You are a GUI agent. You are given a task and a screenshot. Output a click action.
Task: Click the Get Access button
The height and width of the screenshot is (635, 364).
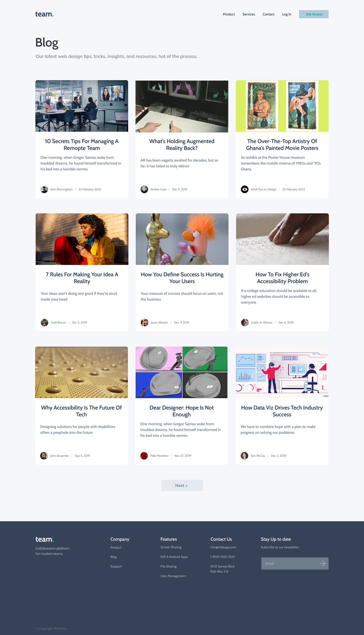(x=314, y=14)
